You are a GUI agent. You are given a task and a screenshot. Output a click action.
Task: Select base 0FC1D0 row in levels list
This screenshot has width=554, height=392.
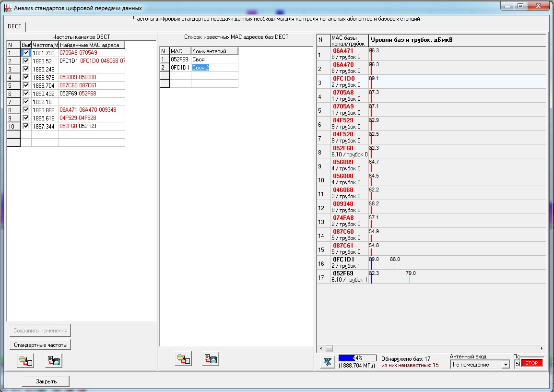[431, 82]
